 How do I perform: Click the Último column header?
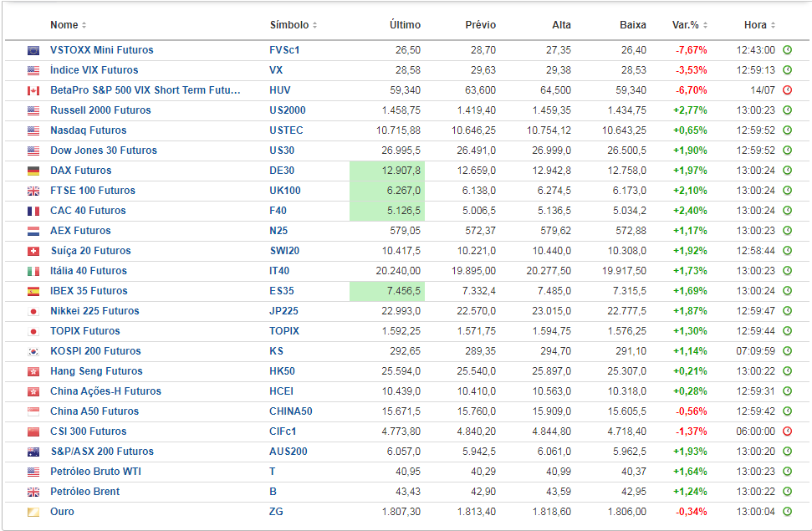click(406, 25)
